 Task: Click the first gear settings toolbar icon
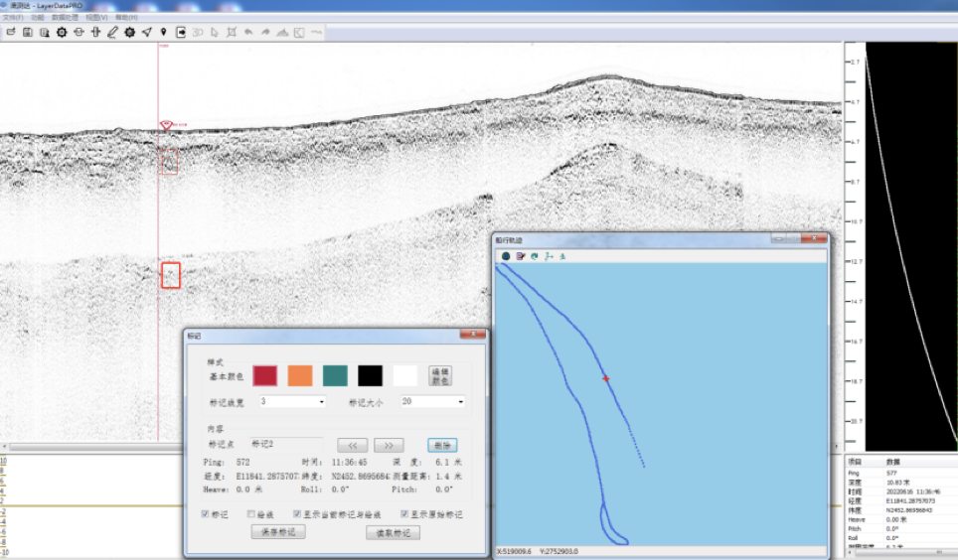point(62,32)
